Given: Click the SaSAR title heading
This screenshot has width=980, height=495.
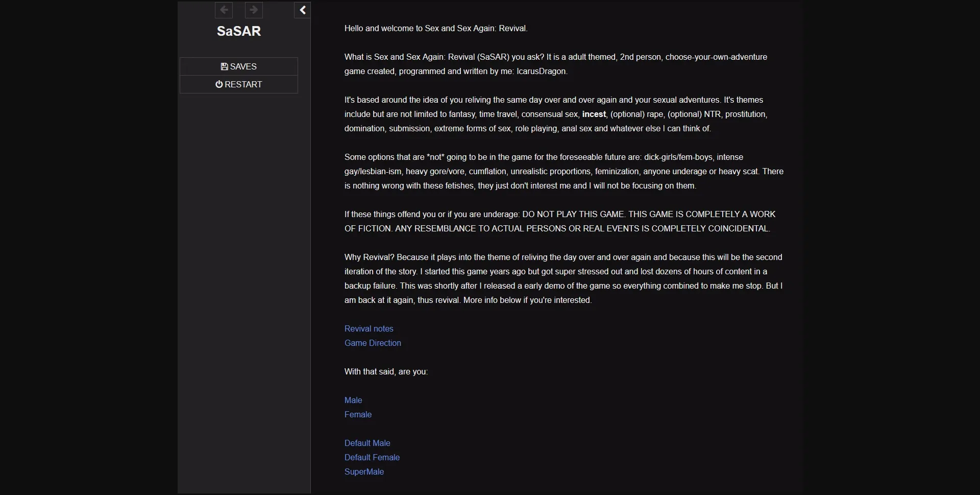Looking at the screenshot, I should click(239, 31).
